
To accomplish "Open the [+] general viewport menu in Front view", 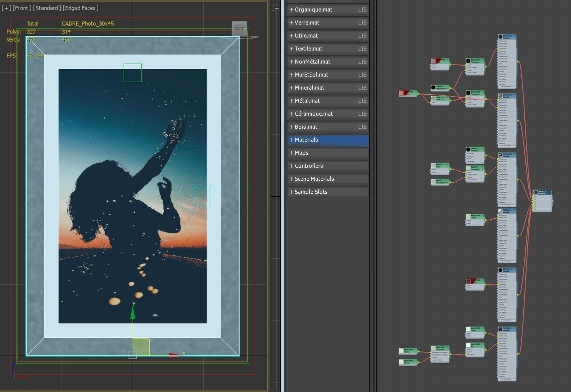I will pos(6,8).
